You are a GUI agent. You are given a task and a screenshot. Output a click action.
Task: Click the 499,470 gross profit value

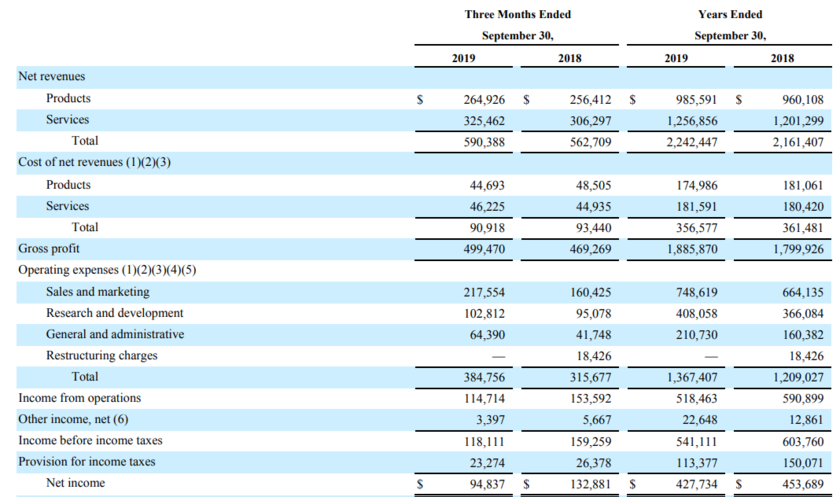tap(484, 248)
